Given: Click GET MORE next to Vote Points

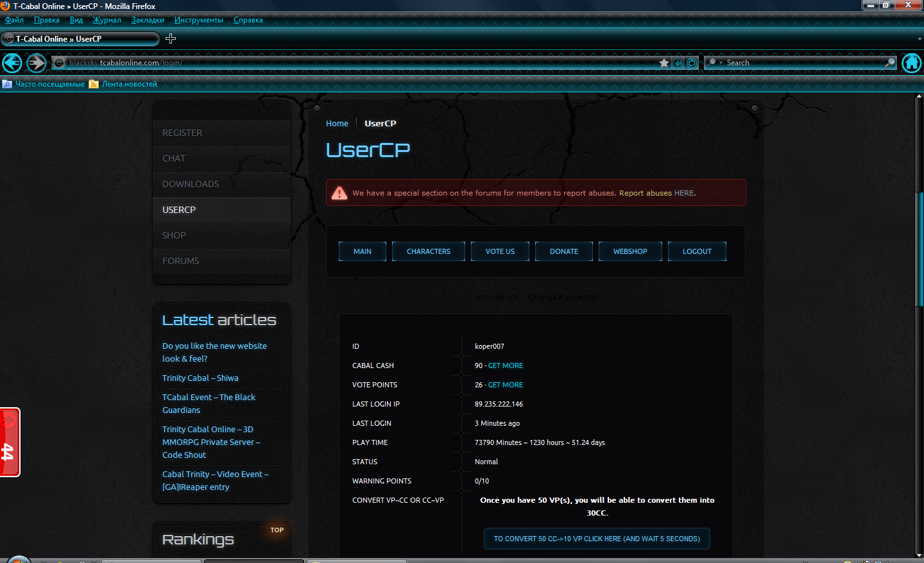Looking at the screenshot, I should coord(506,385).
